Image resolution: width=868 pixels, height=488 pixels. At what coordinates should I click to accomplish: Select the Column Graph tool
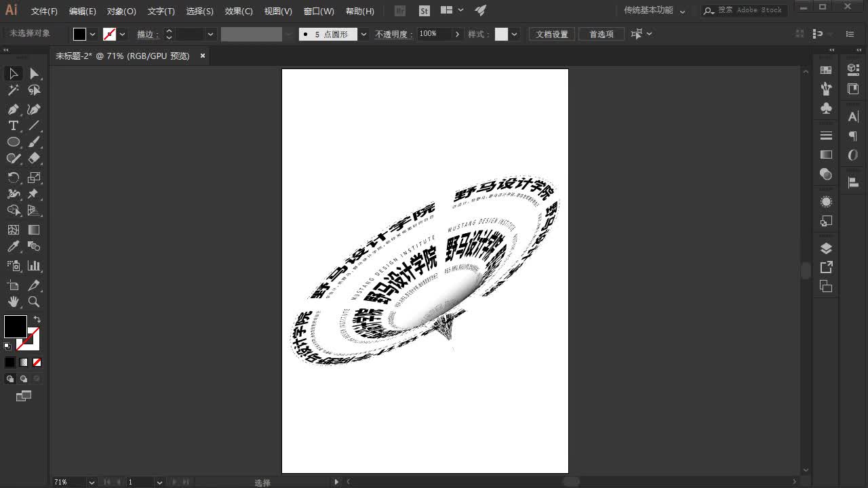[34, 266]
